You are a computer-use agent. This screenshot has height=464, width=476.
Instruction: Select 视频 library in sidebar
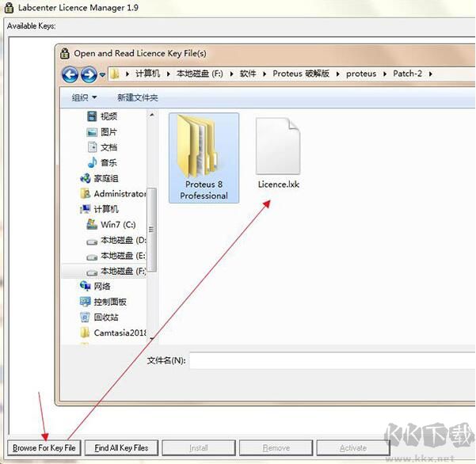pyautogui.click(x=109, y=116)
